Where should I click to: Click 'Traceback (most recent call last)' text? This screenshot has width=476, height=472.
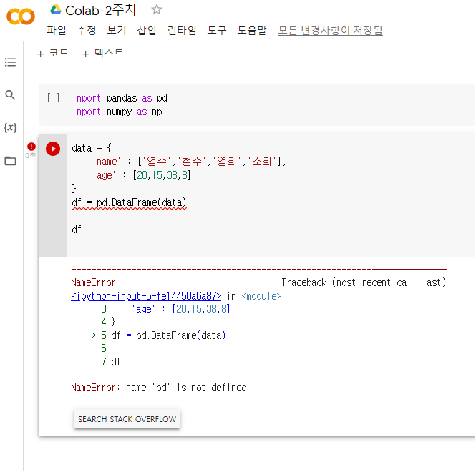pyautogui.click(x=364, y=282)
